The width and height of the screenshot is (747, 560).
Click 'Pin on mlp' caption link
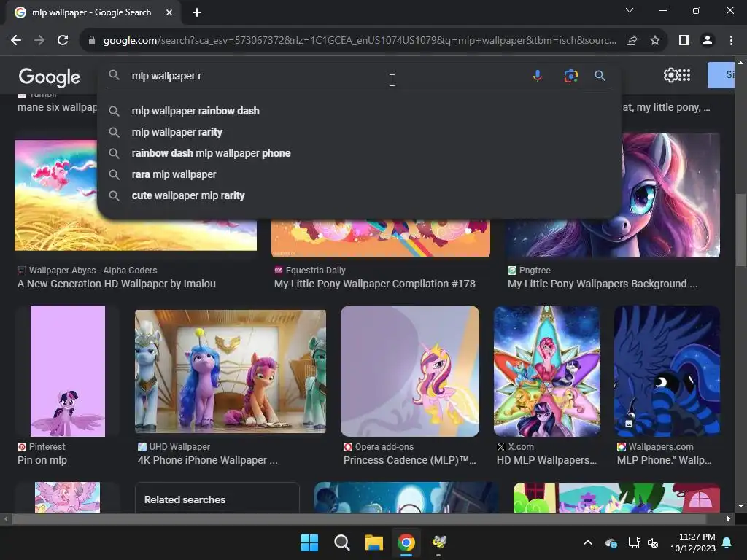coord(42,461)
